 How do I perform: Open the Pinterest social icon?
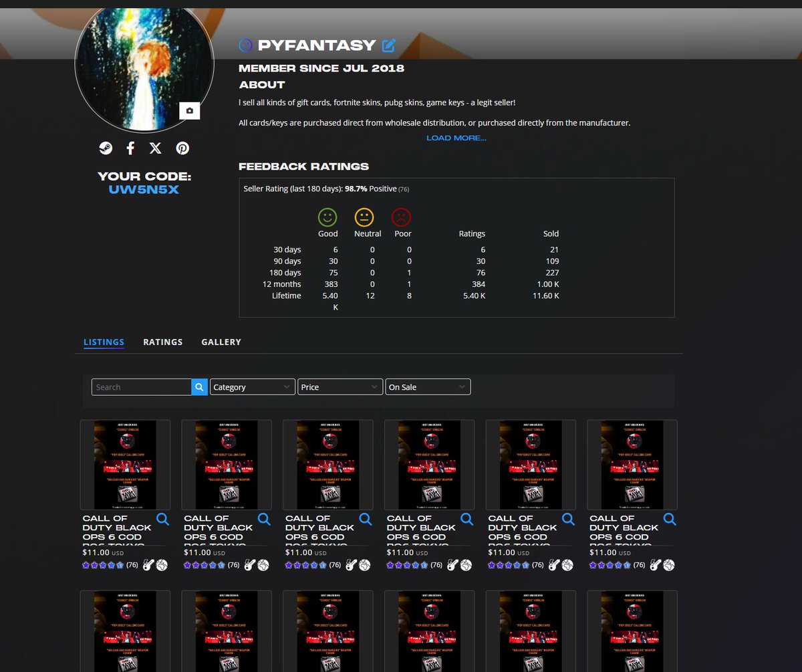(182, 148)
